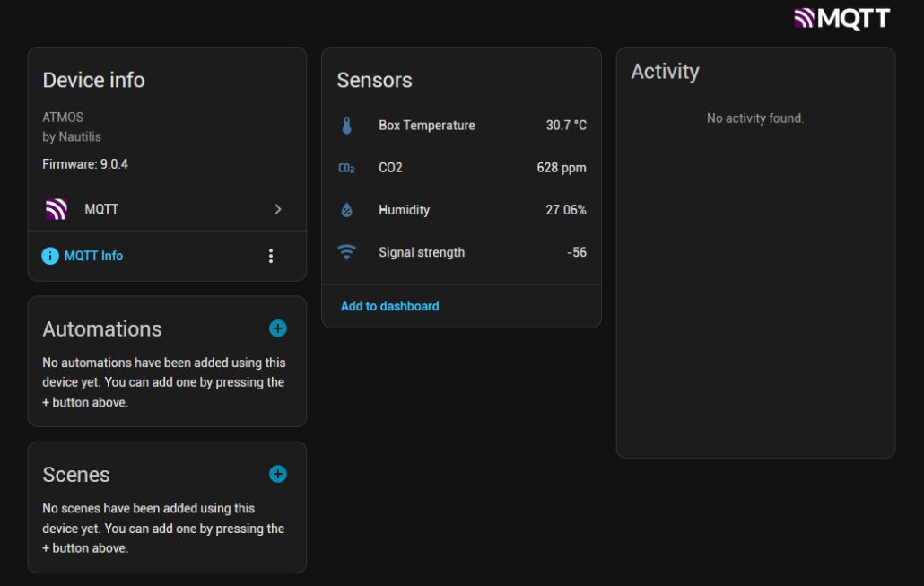924x586 pixels.
Task: Expand the MQTT integration chevron arrow
Action: coord(278,209)
